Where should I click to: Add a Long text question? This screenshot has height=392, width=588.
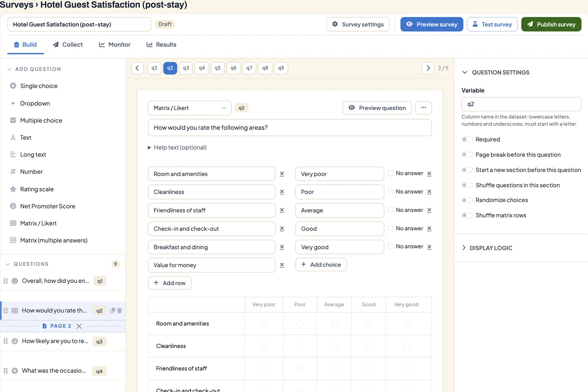point(33,155)
